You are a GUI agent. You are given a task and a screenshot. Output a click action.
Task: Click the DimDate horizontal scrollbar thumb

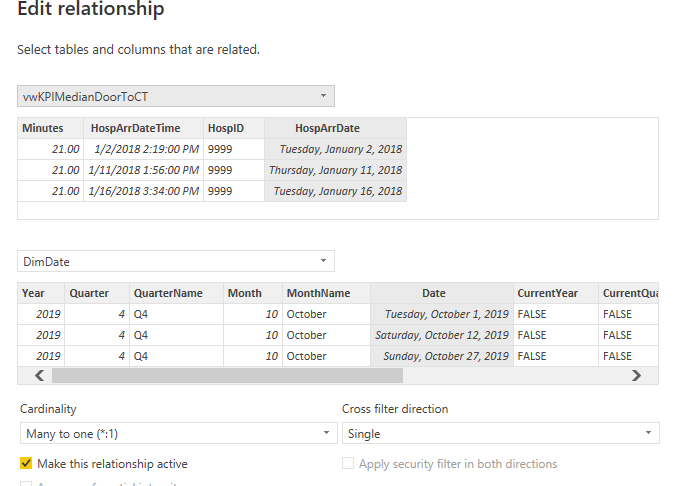[x=227, y=376]
